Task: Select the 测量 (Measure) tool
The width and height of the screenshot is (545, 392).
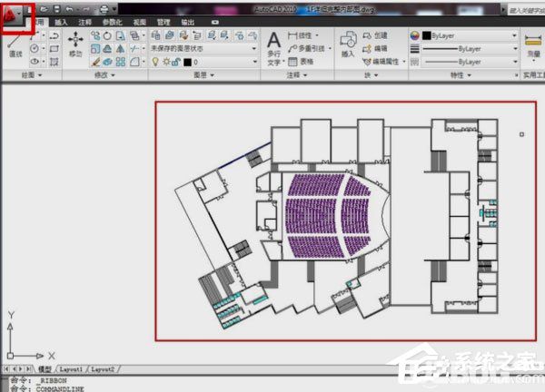Action: [533, 46]
